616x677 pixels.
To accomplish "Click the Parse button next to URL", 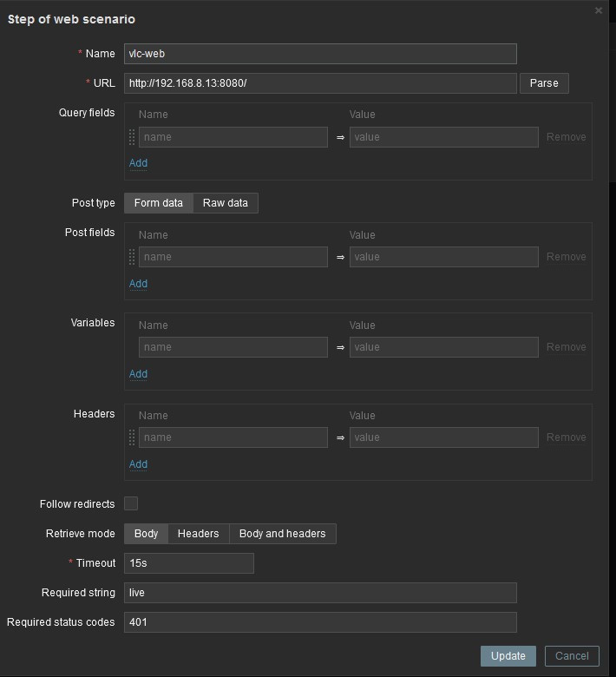I will click(x=544, y=83).
